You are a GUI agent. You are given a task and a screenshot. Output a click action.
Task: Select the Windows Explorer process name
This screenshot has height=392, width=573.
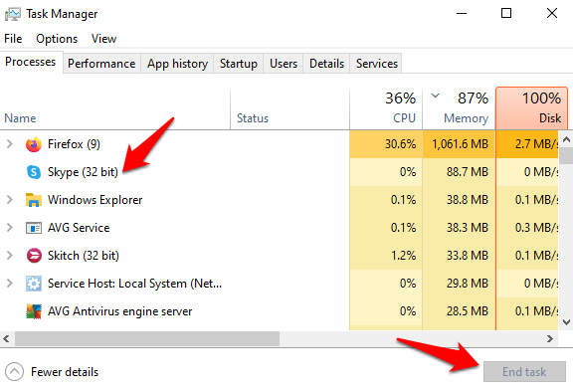pos(95,200)
